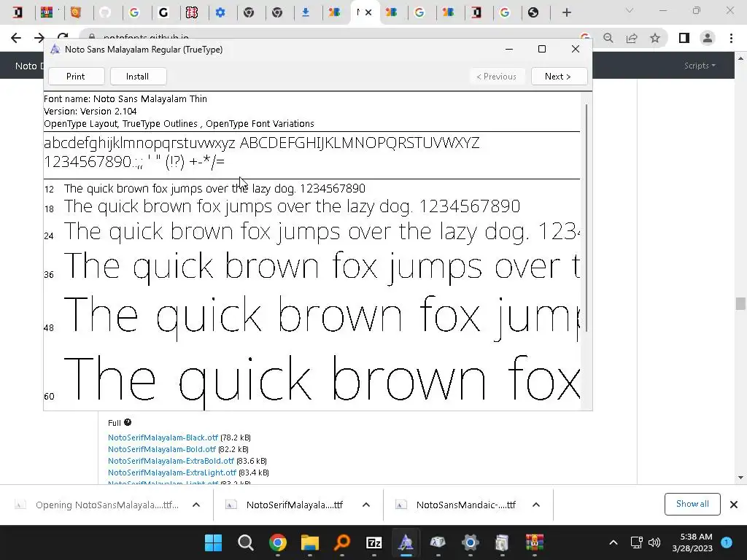Open notification center badge
Viewport: 747px width, 560px height.
click(x=727, y=542)
